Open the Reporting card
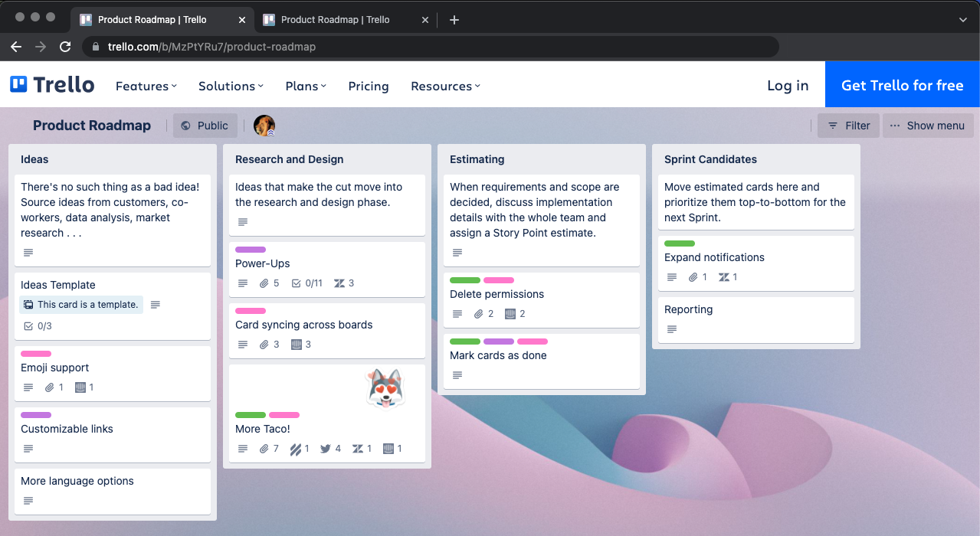Screen dimensions: 980x536 click(756, 319)
